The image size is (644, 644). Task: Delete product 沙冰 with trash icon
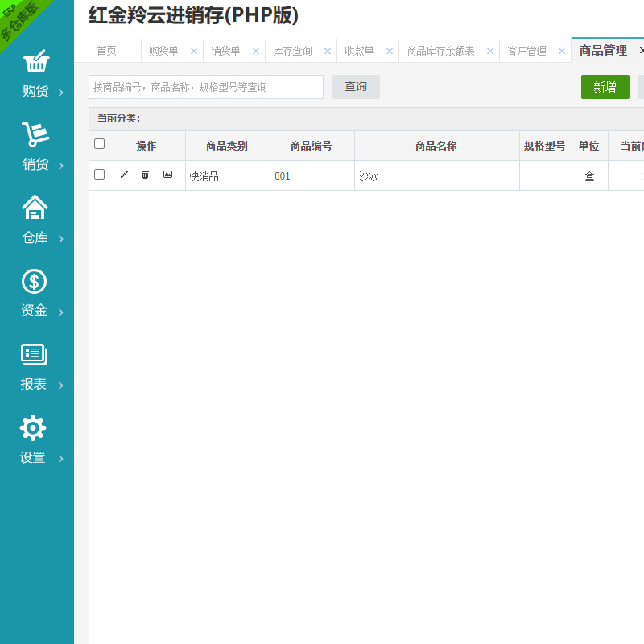point(146,175)
